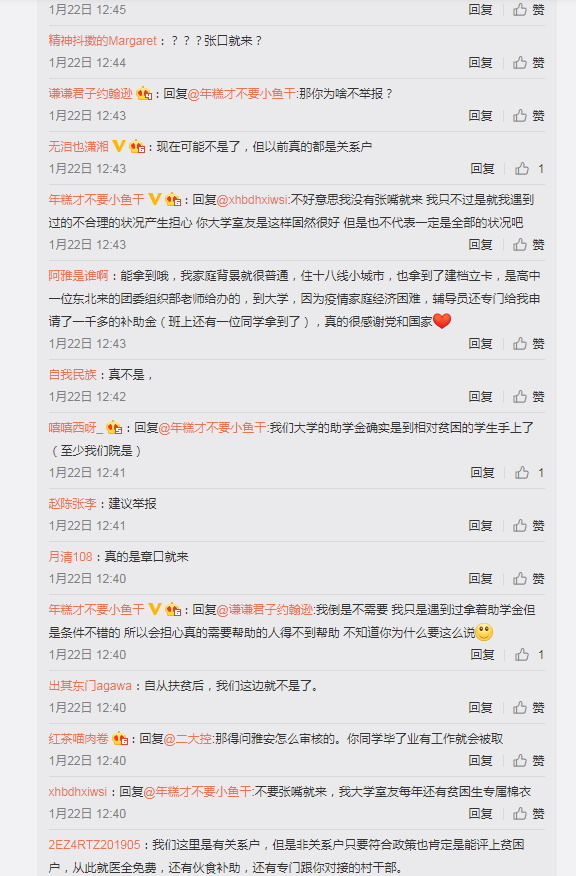The width and height of the screenshot is (576, 876).
Task: Open the @xhbdhxiwsi mention link
Action: (x=252, y=199)
